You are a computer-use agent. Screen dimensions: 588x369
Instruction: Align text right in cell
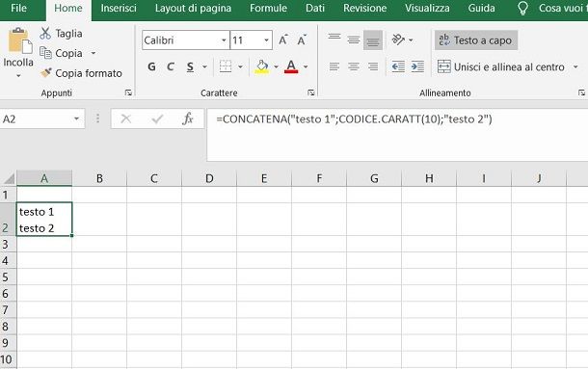[373, 66]
